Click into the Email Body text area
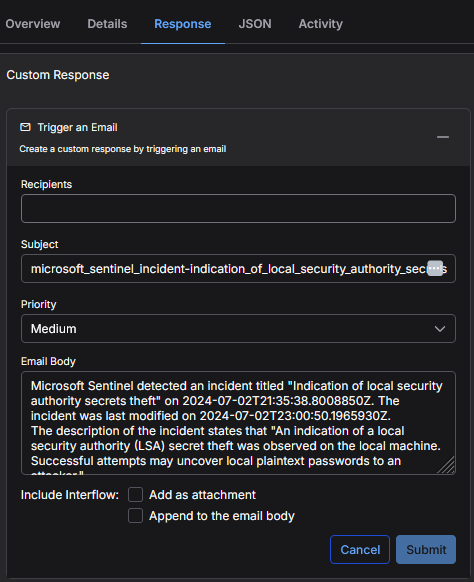474x582 pixels. click(x=238, y=423)
